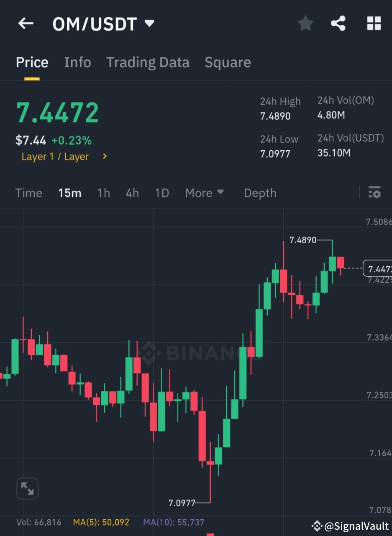Open the Info tab
The width and height of the screenshot is (392, 536).
tap(77, 62)
